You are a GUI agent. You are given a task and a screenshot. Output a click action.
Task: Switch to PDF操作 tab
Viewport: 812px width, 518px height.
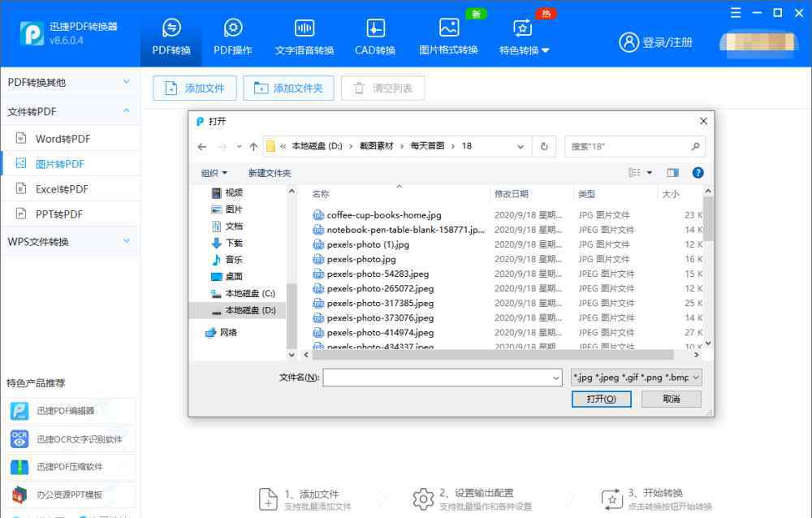232,37
